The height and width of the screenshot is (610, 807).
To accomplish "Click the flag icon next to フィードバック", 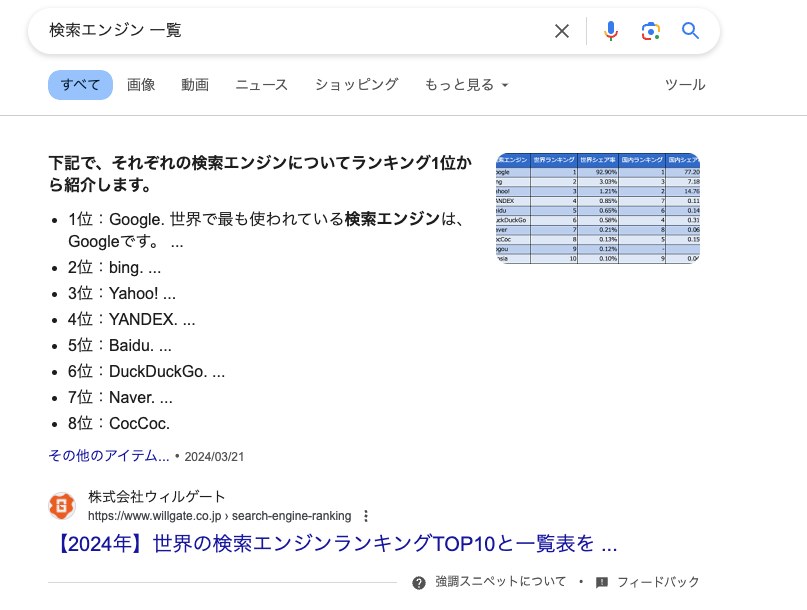I will tap(602, 581).
